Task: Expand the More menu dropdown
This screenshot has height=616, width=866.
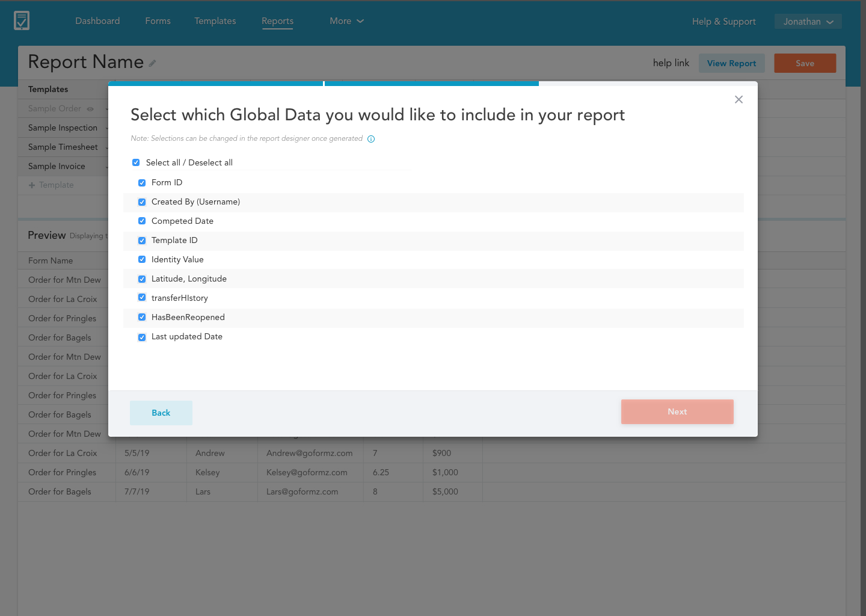Action: tap(346, 21)
